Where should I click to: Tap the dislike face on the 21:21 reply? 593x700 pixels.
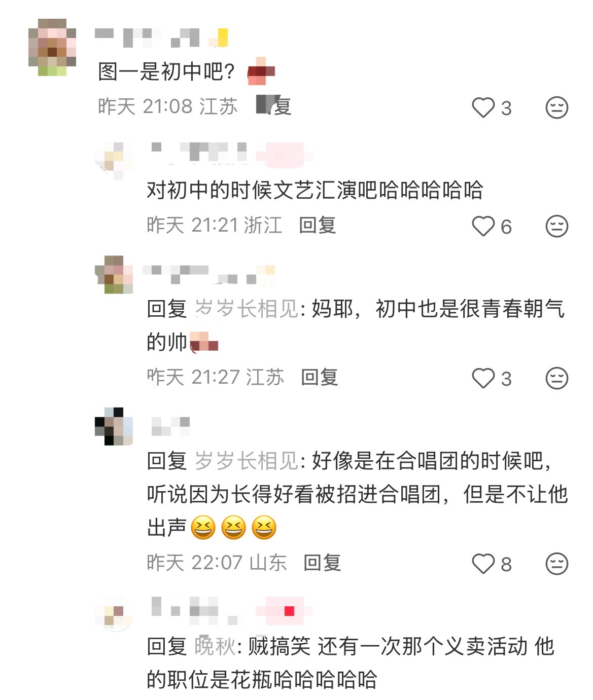tap(556, 226)
